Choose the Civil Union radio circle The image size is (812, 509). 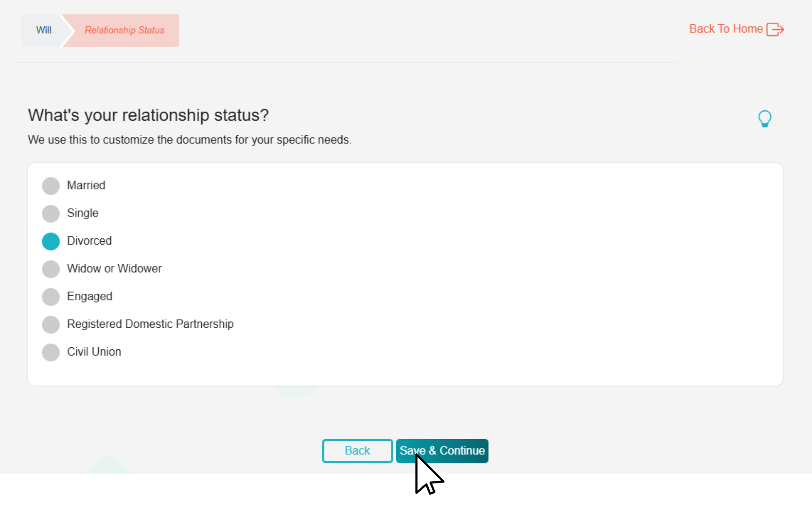(51, 352)
